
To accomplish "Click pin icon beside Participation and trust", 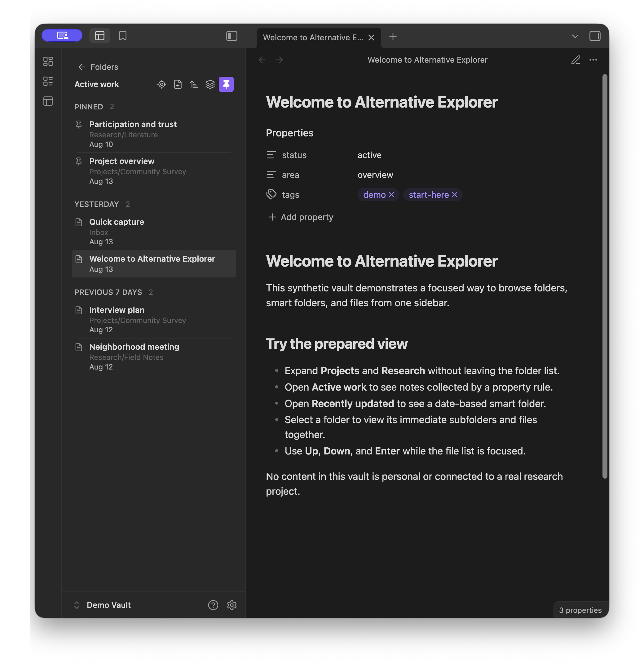I will pos(79,124).
